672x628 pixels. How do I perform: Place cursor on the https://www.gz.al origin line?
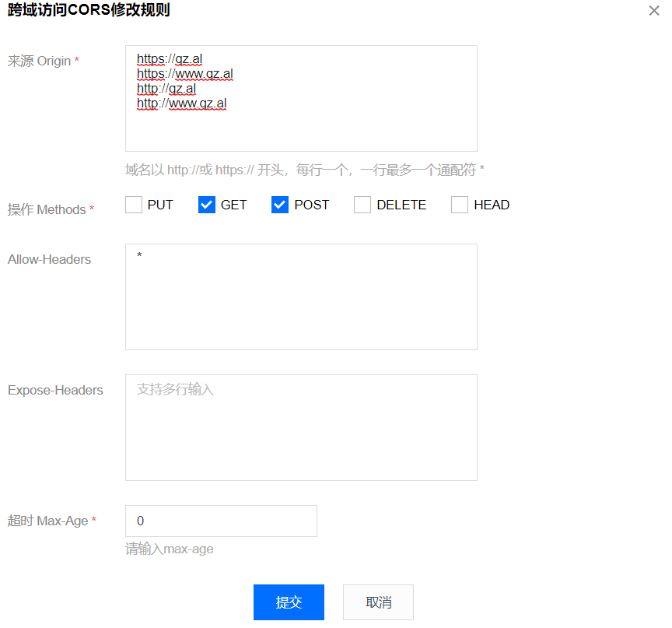tap(185, 74)
